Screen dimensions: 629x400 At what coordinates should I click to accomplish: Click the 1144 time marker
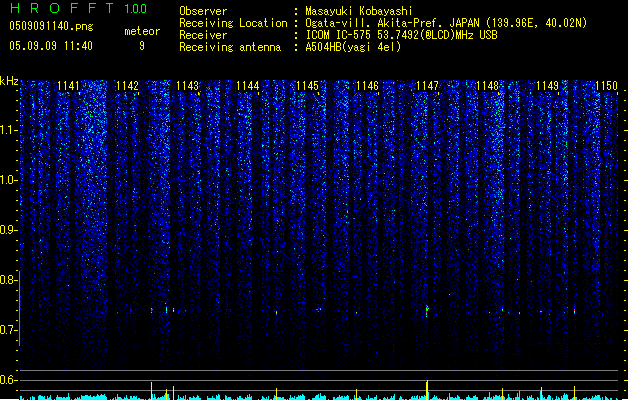coord(248,86)
